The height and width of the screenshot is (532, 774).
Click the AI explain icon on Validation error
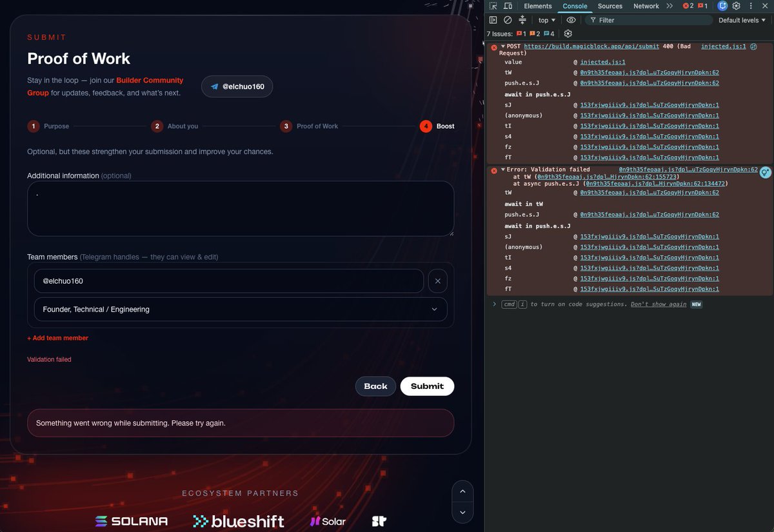point(765,172)
